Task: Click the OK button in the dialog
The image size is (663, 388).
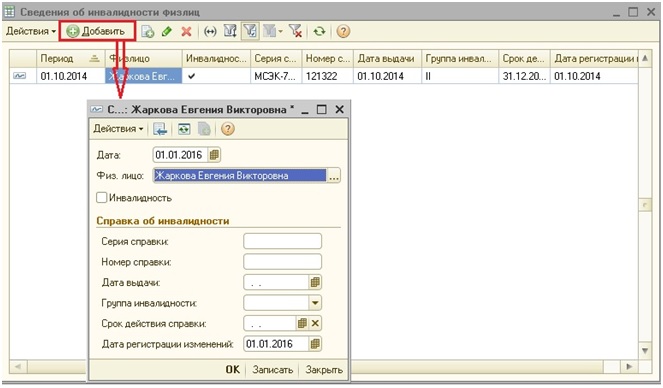Action: (x=233, y=370)
